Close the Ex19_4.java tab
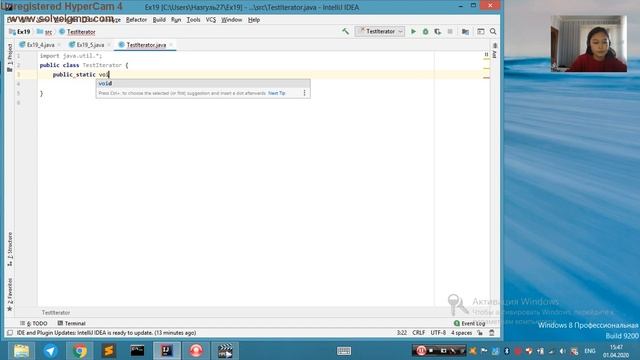The height and width of the screenshot is (360, 640). 60,45
